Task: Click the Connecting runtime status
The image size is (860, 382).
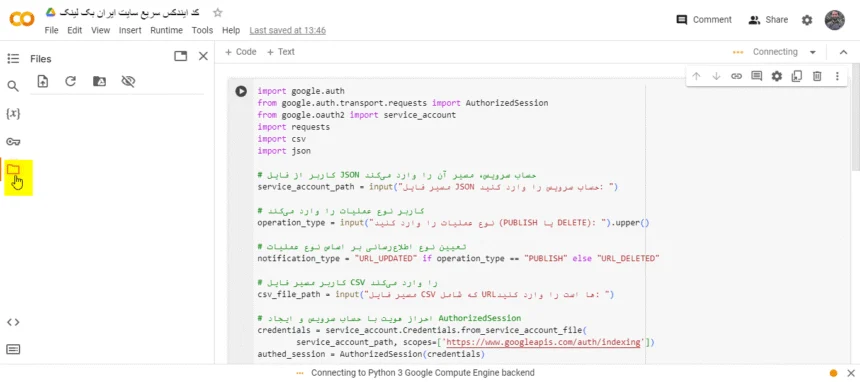Action: click(774, 52)
